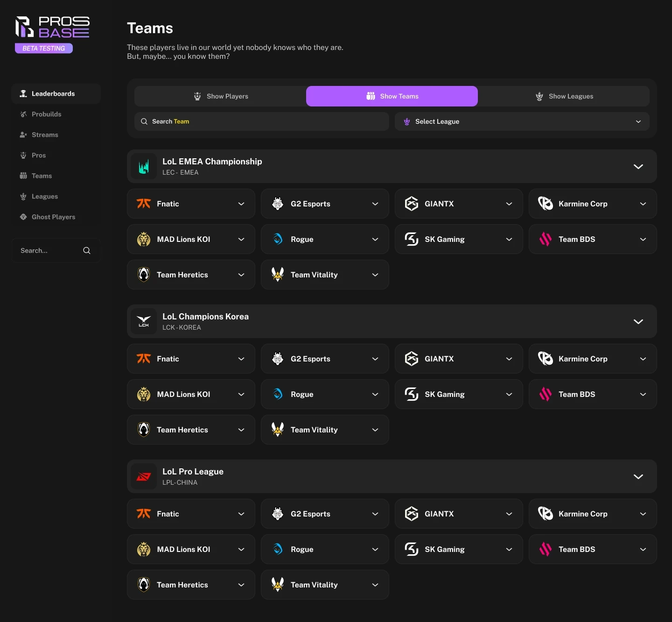This screenshot has width=672, height=622.
Task: Collapse the LoL EMEA Championship section
Action: pos(638,167)
